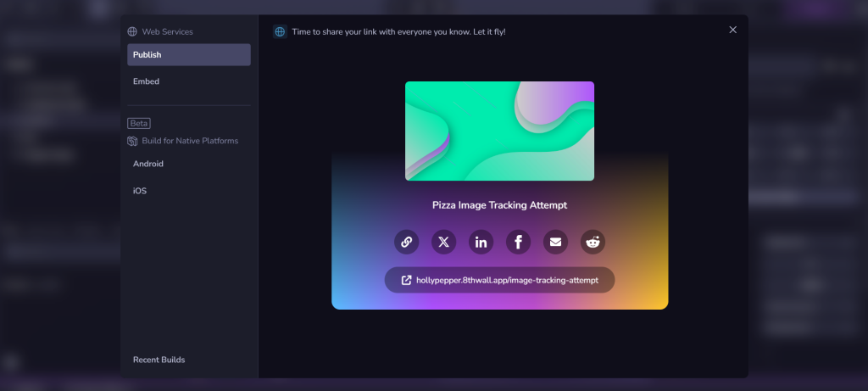Open the Android native build option
This screenshot has height=391, width=868.
pos(148,164)
